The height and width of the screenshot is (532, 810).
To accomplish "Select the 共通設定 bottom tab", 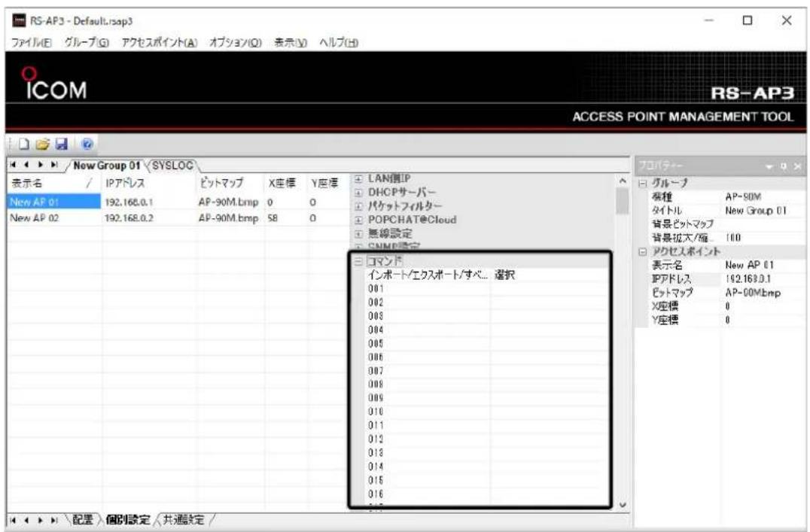I will 184,520.
